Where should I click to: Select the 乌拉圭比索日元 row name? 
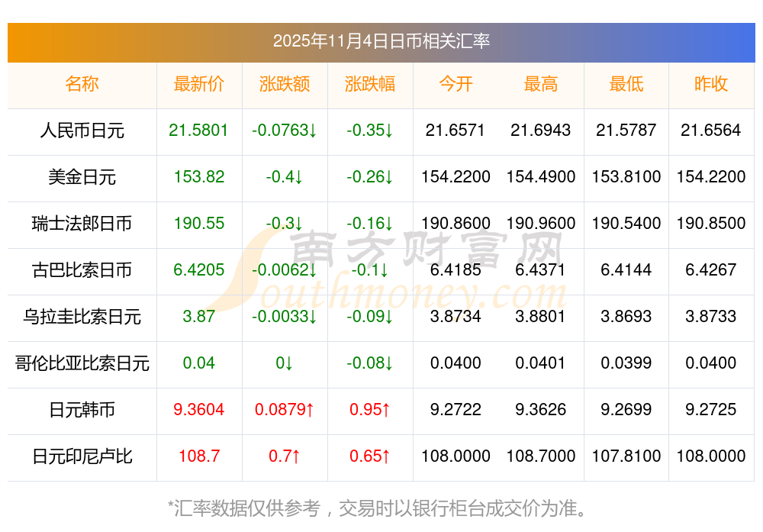(x=82, y=317)
